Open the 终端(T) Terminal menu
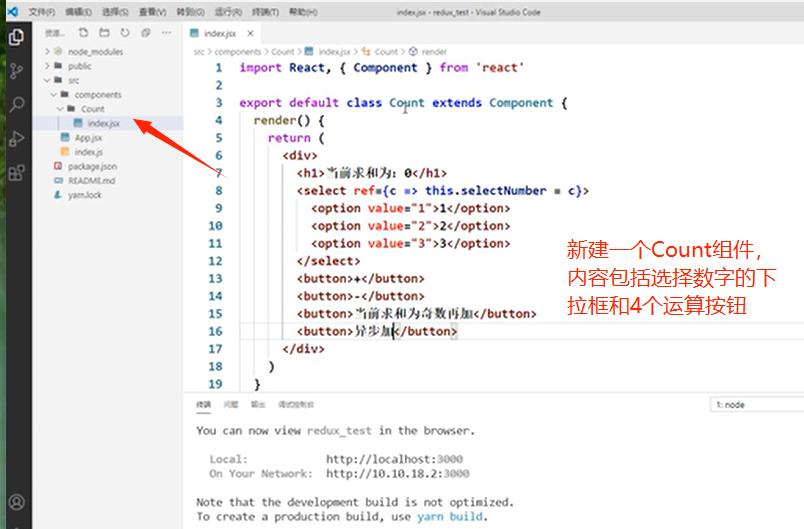The image size is (804, 529). pos(265,12)
